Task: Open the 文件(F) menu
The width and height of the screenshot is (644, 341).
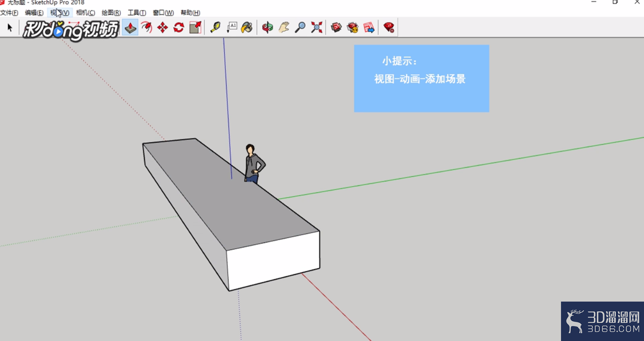Action: pos(9,13)
